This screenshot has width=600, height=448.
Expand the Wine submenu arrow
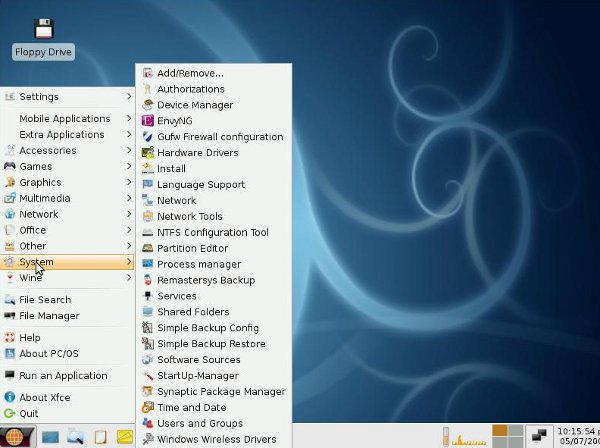[x=129, y=278]
